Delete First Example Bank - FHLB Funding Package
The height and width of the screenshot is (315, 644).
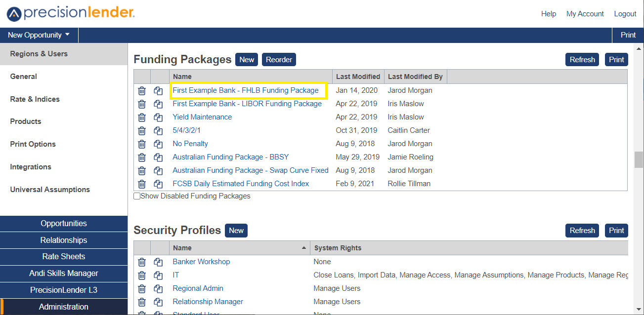click(142, 90)
